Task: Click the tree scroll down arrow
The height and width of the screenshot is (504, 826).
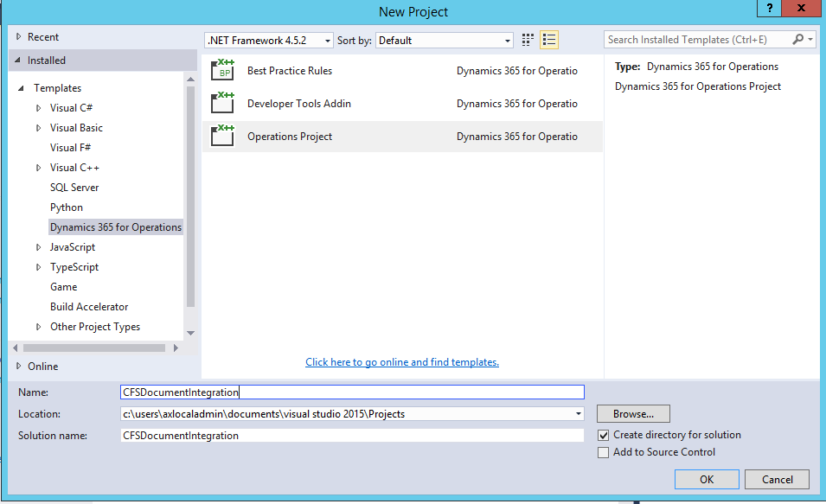Action: (x=190, y=333)
